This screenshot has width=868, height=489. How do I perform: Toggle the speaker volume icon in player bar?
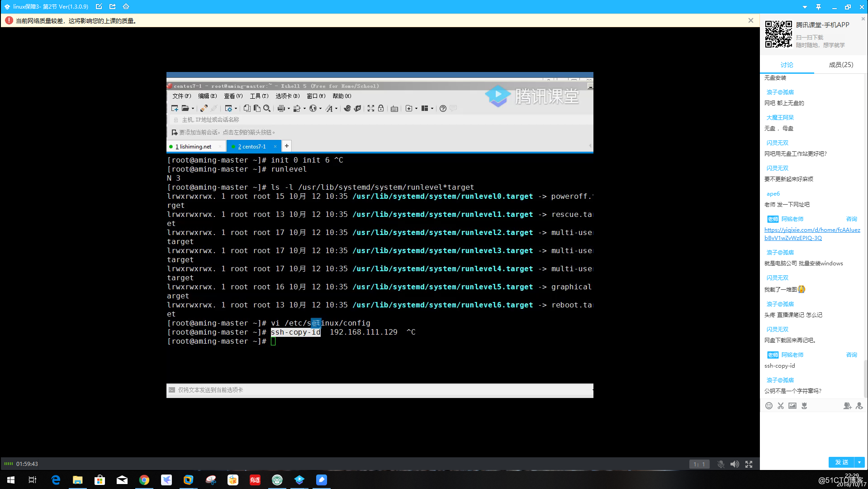(x=735, y=464)
